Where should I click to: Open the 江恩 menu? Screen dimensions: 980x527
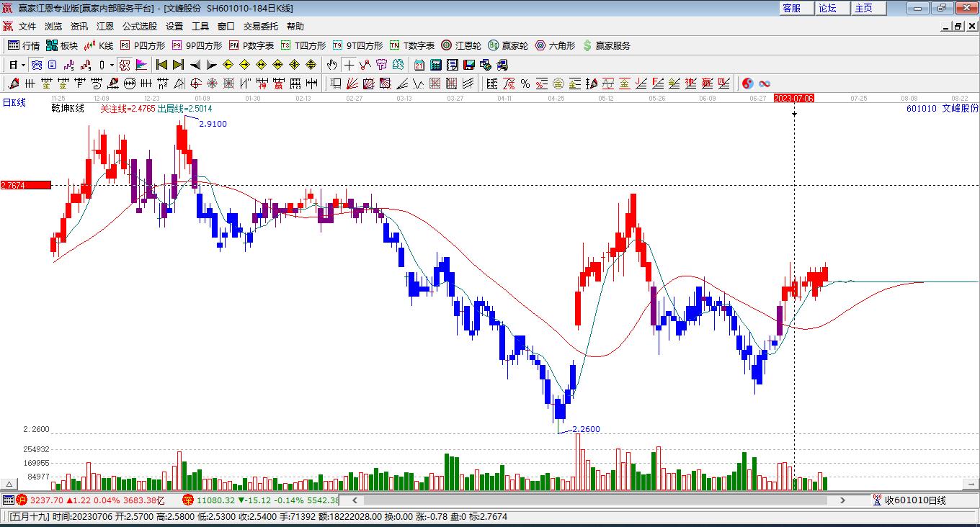105,26
